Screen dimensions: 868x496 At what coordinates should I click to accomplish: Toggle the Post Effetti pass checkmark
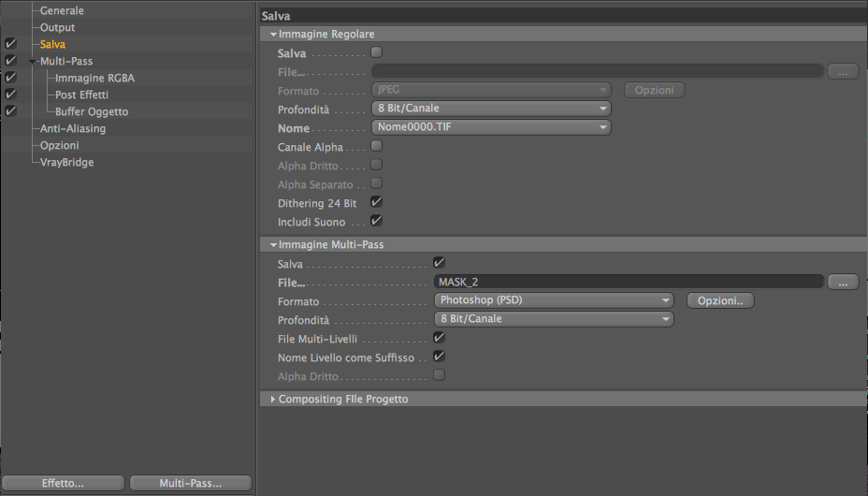click(10, 95)
